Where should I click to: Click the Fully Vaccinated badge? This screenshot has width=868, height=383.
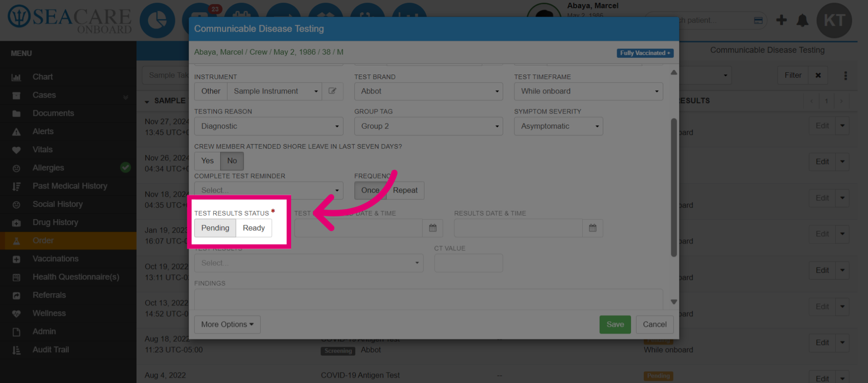click(645, 53)
